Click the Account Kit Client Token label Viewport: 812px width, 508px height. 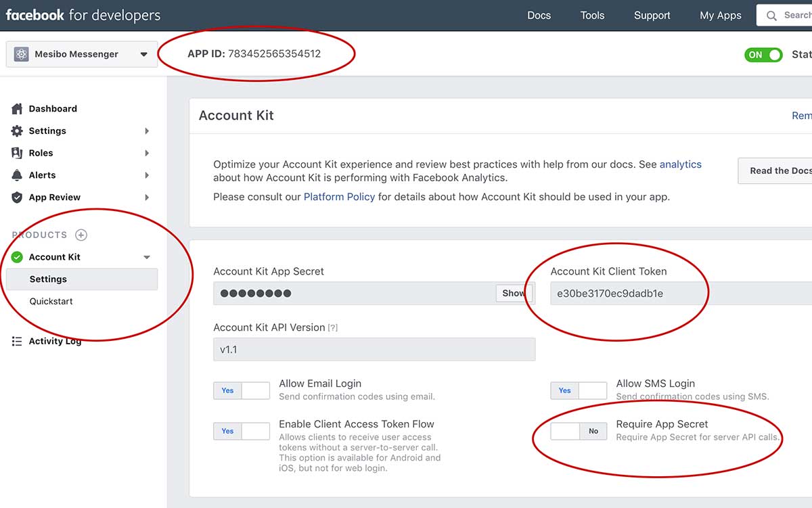click(x=608, y=271)
